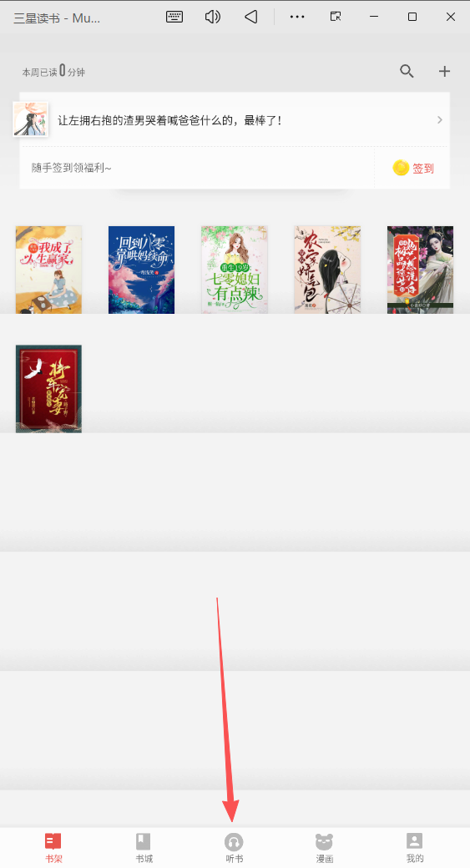
Task: Open the book 七零媳妇有点辣
Action: (x=235, y=270)
